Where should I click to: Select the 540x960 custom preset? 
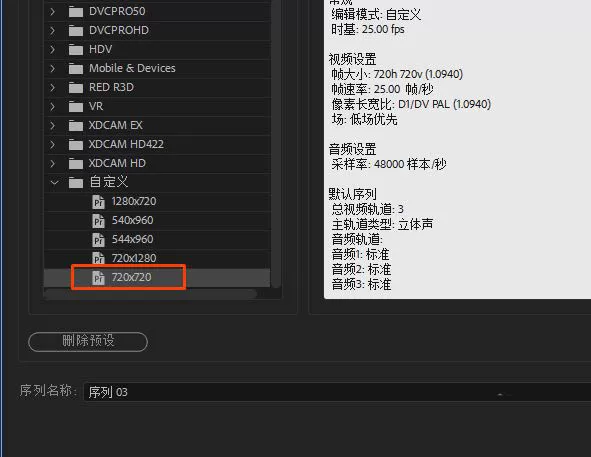tap(132, 220)
